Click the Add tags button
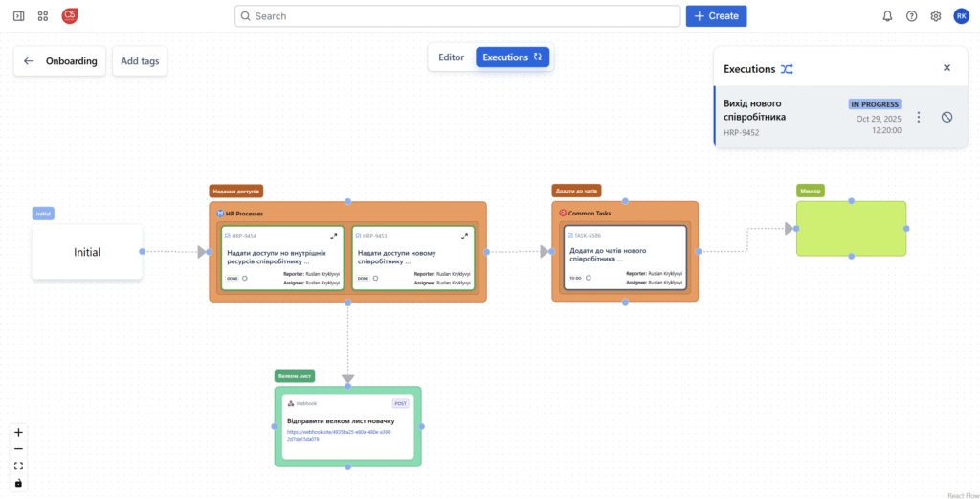This screenshot has width=980, height=499. (140, 61)
